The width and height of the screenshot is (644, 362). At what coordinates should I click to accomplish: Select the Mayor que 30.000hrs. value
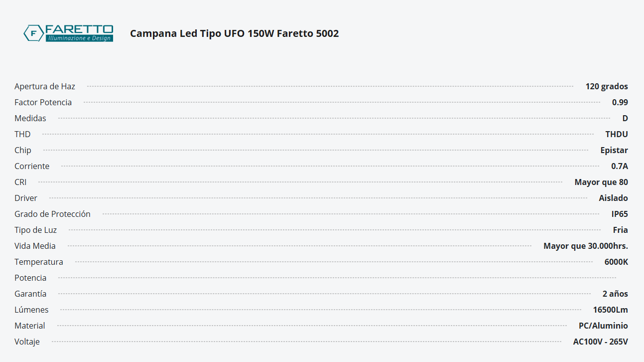585,246
